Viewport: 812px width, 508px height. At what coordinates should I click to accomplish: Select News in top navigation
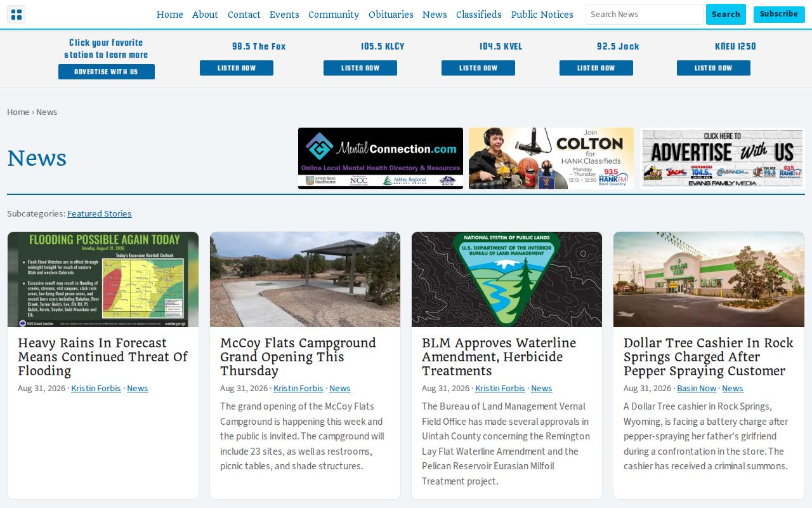435,15
